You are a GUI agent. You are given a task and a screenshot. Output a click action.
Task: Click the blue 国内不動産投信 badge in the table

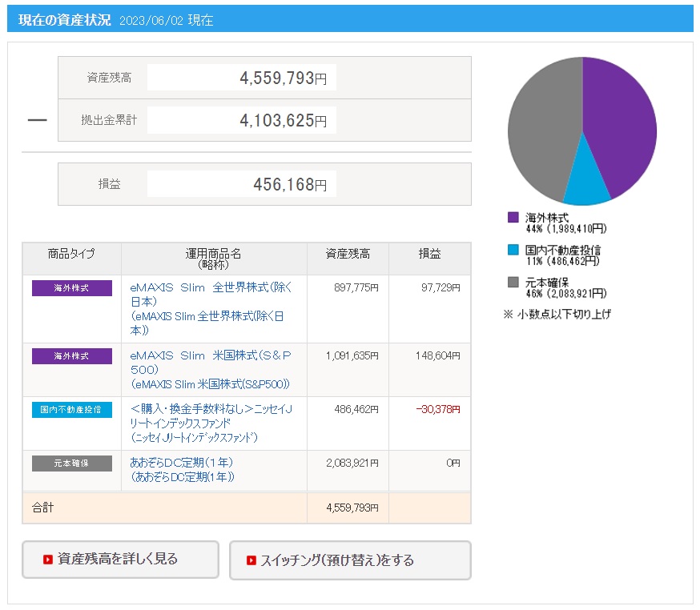click(72, 410)
